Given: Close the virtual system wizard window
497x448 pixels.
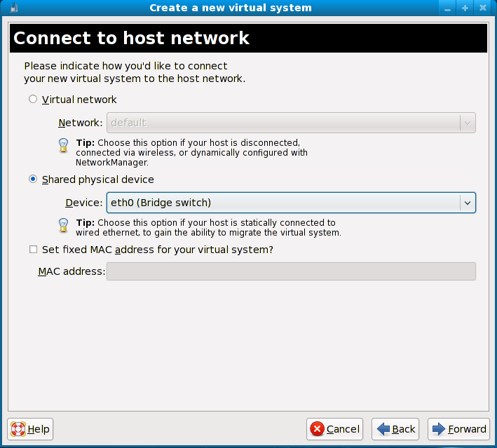Looking at the screenshot, I should click(483, 8).
